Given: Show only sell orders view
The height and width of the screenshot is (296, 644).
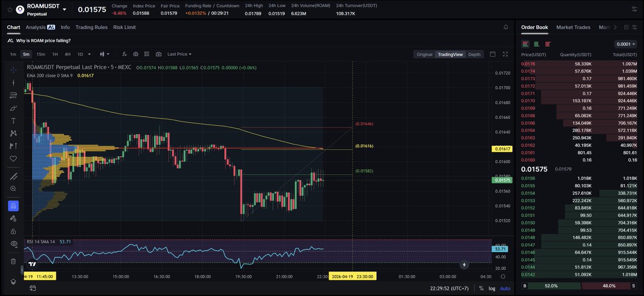Looking at the screenshot, I should (x=547, y=44).
